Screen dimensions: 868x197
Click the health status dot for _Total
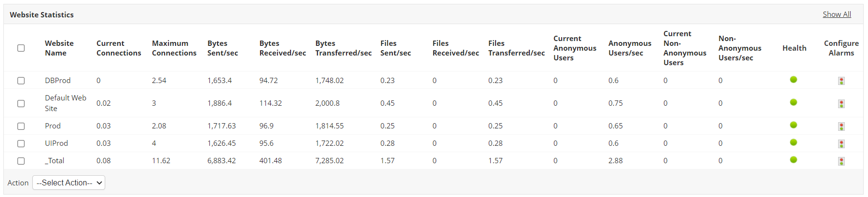click(793, 160)
